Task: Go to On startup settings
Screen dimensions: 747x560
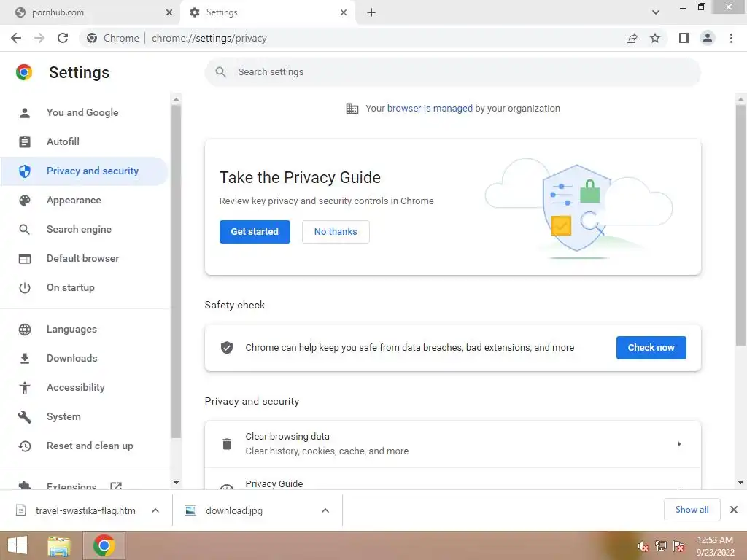Action: (71, 287)
